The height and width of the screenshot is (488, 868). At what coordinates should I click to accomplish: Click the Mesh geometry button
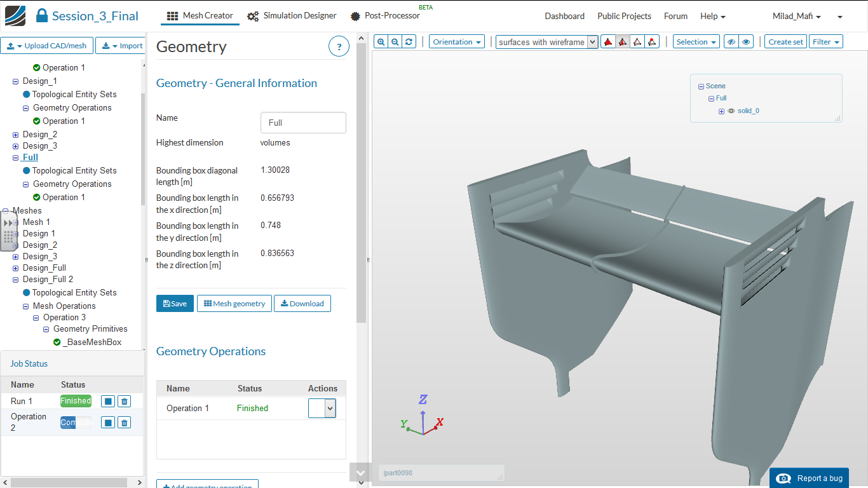tap(234, 304)
